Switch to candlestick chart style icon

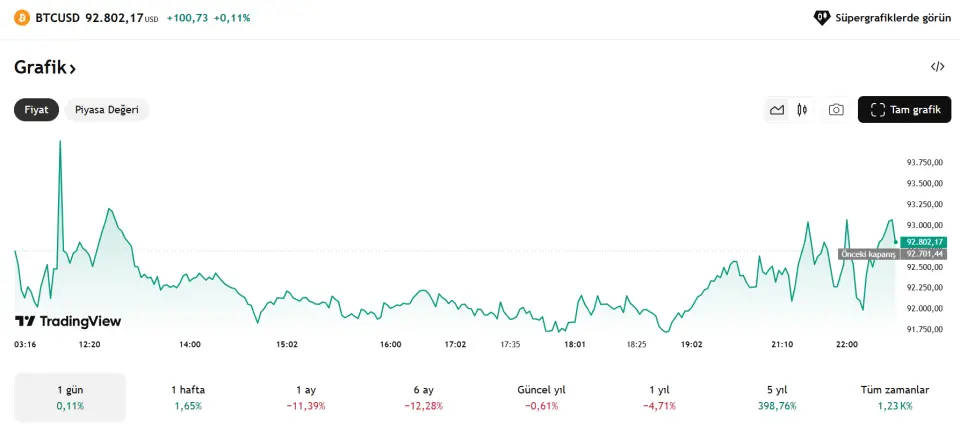pyautogui.click(x=802, y=110)
